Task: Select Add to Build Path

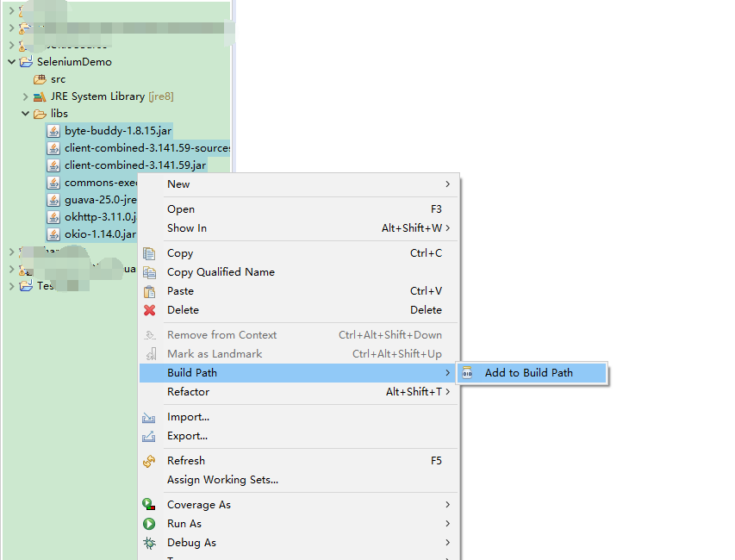Action: 533,373
